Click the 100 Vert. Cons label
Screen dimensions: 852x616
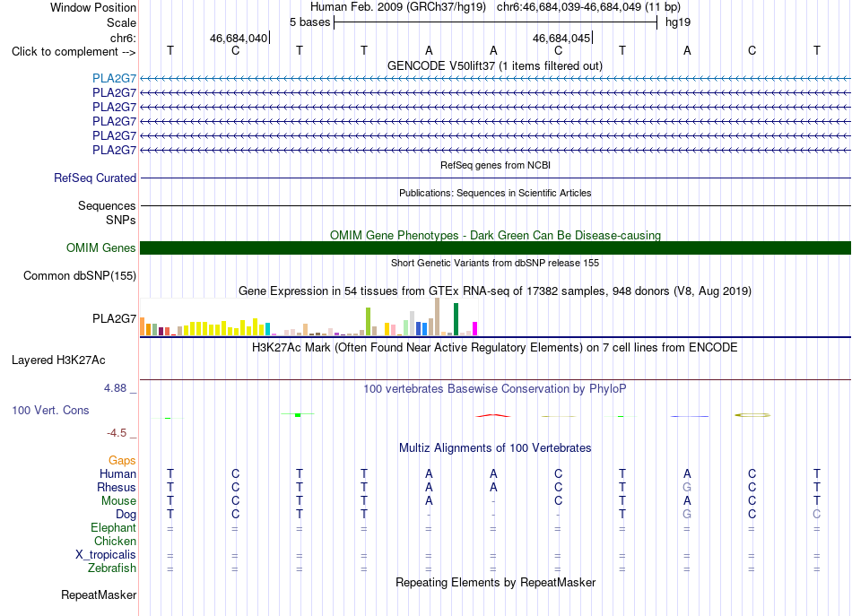(50, 410)
